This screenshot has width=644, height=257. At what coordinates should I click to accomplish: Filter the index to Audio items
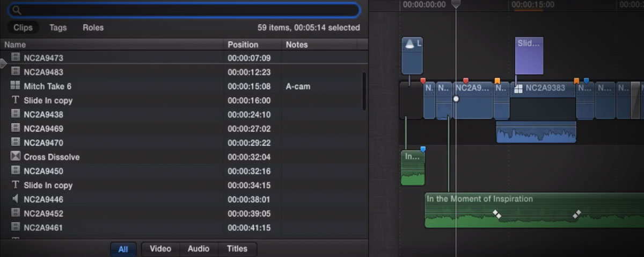tap(199, 249)
